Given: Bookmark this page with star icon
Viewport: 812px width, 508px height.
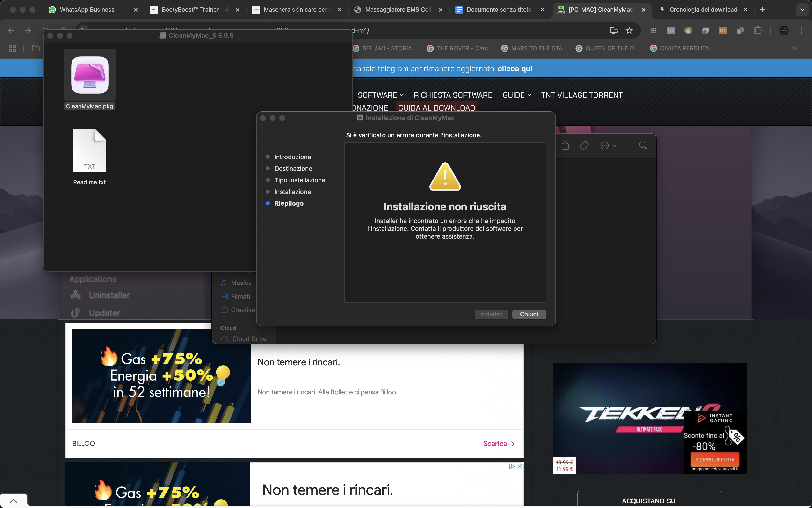Looking at the screenshot, I should pyautogui.click(x=629, y=30).
